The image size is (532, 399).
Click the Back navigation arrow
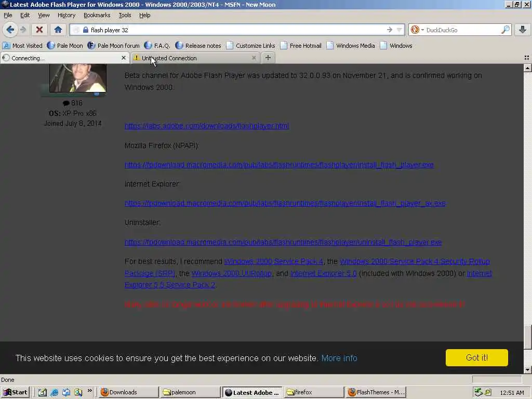(x=10, y=30)
